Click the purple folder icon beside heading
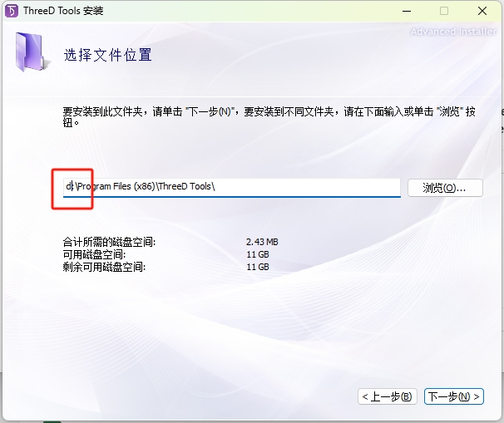The width and height of the screenshot is (504, 423). (32, 52)
